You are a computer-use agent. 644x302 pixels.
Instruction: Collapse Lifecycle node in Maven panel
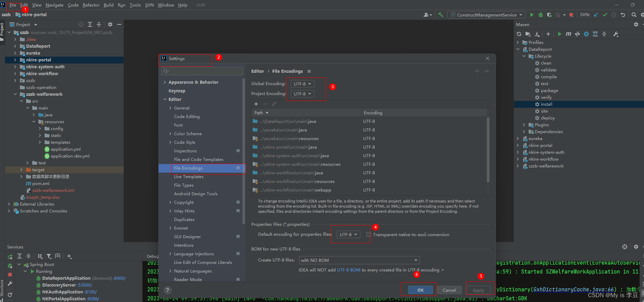[524, 56]
